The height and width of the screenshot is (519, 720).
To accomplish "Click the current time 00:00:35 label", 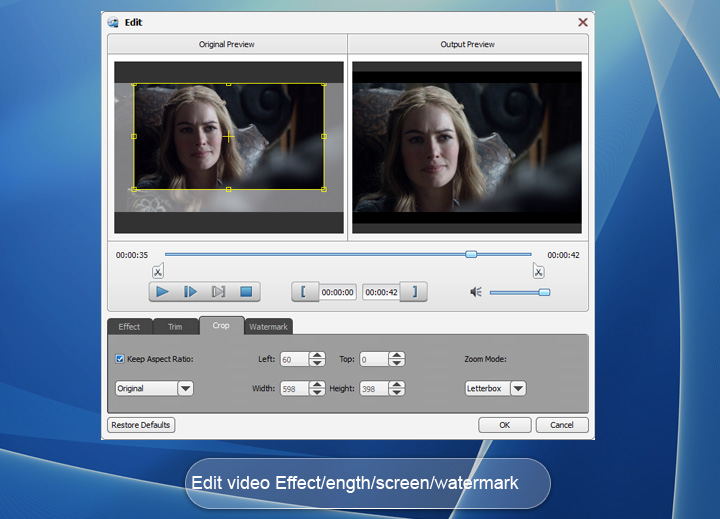I will point(132,255).
